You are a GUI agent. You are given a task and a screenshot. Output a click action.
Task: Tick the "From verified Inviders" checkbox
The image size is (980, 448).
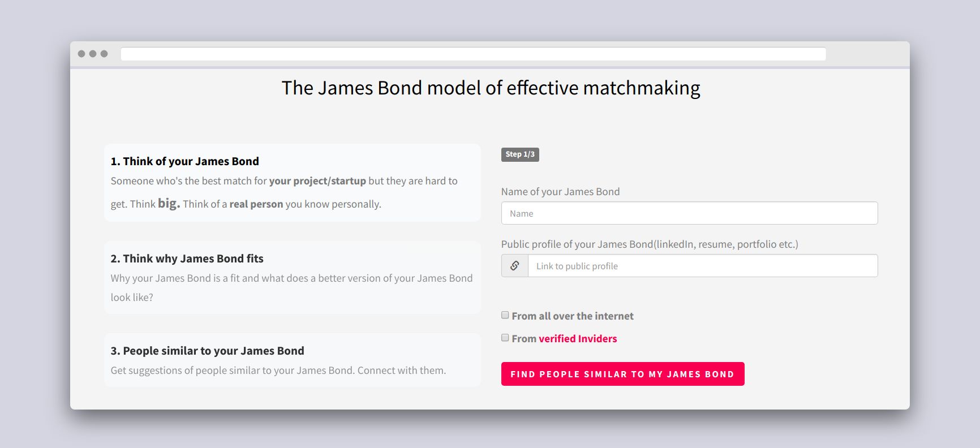point(505,338)
